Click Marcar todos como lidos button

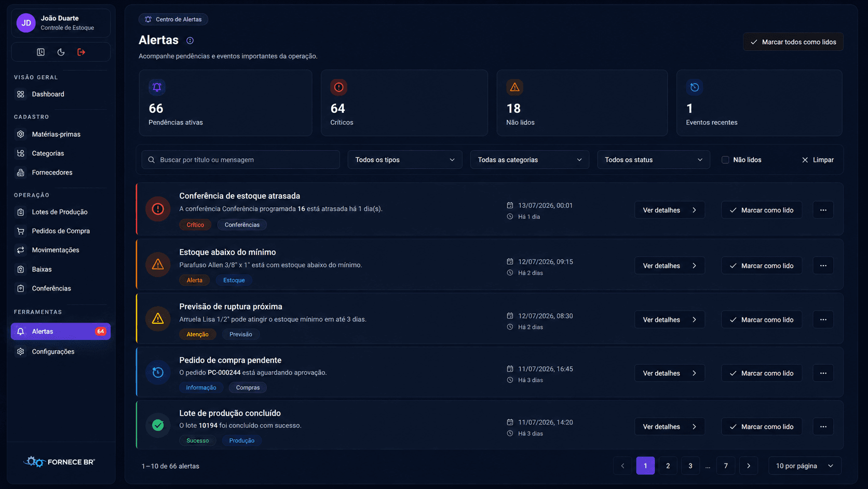point(793,42)
